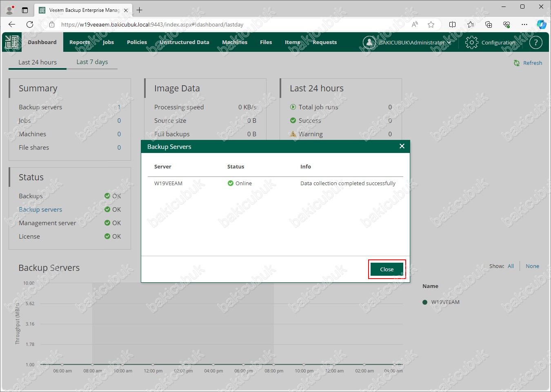
Task: Click the Online status icon for W19VEEAM
Action: pos(231,183)
